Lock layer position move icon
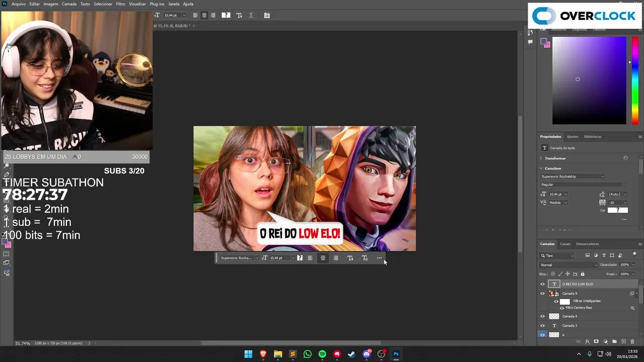The image size is (644, 362). pos(568,274)
